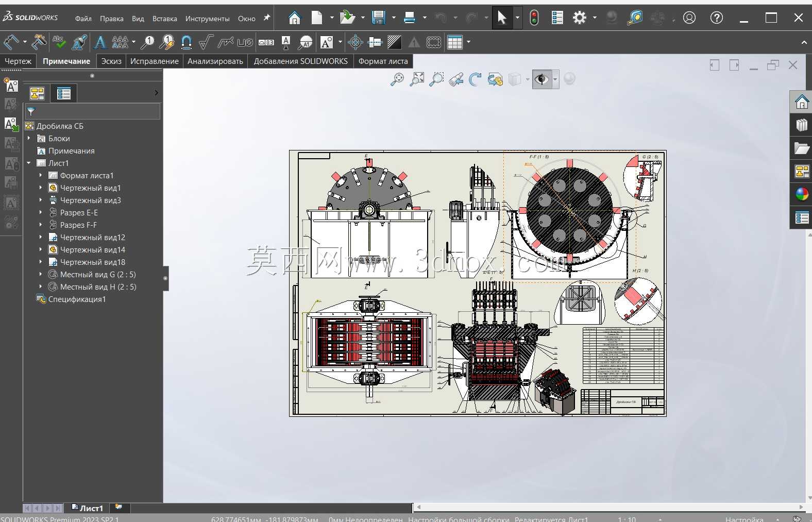Open SOLIDWORKS Resources in task pane
The height and width of the screenshot is (522, 812).
[802, 102]
